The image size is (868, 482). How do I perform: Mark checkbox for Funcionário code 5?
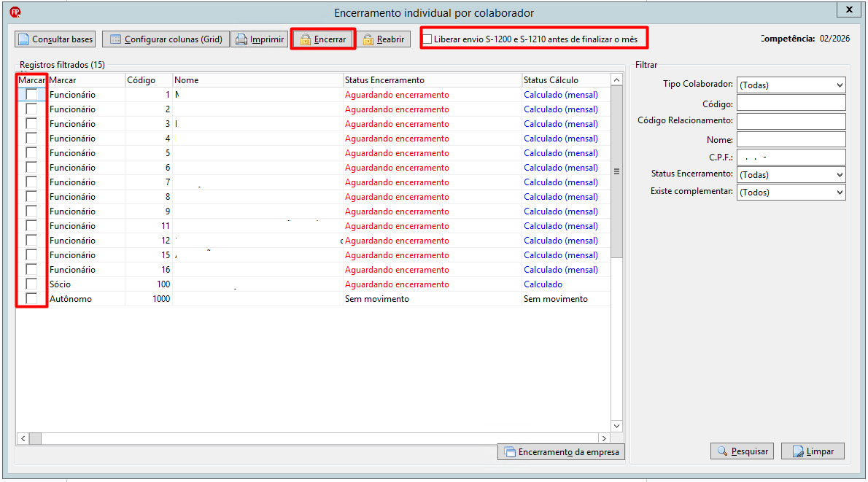pos(31,152)
